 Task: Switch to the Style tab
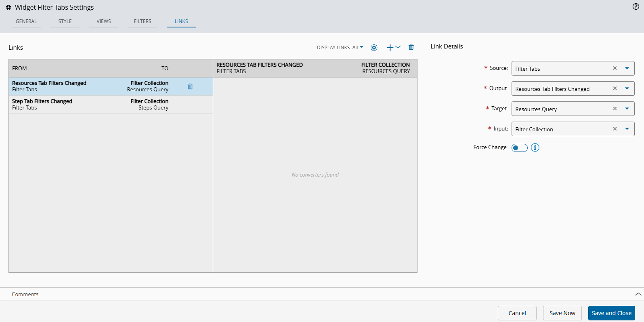(65, 21)
